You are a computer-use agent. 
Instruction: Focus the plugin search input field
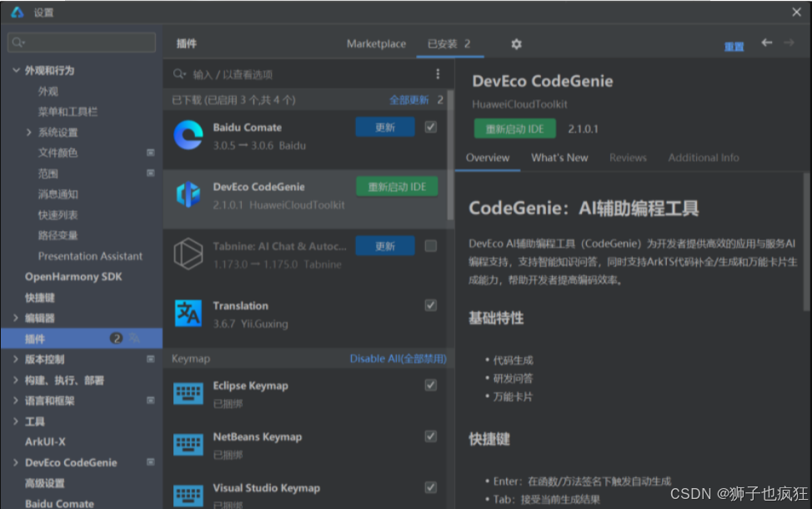tap(308, 74)
